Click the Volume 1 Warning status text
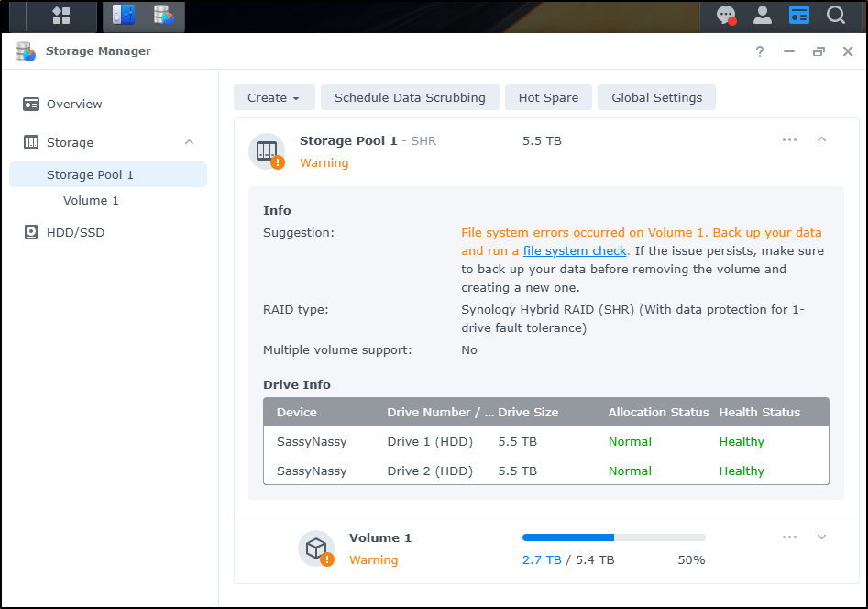Image resolution: width=868 pixels, height=609 pixels. [x=374, y=560]
